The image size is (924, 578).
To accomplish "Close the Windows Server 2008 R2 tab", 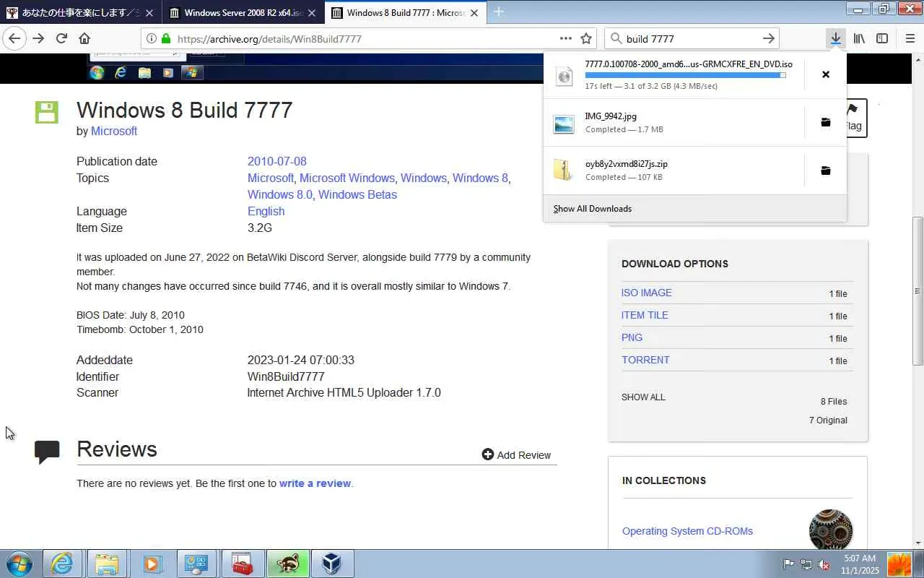I will click(x=312, y=12).
